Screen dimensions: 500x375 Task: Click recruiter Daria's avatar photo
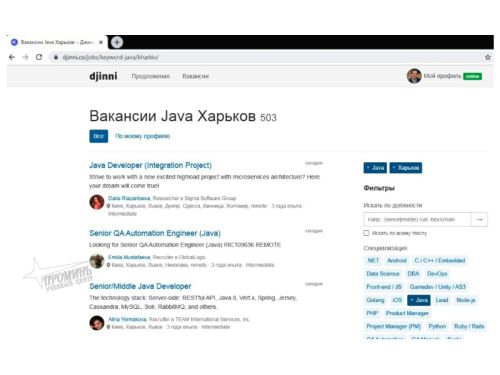coord(97,202)
